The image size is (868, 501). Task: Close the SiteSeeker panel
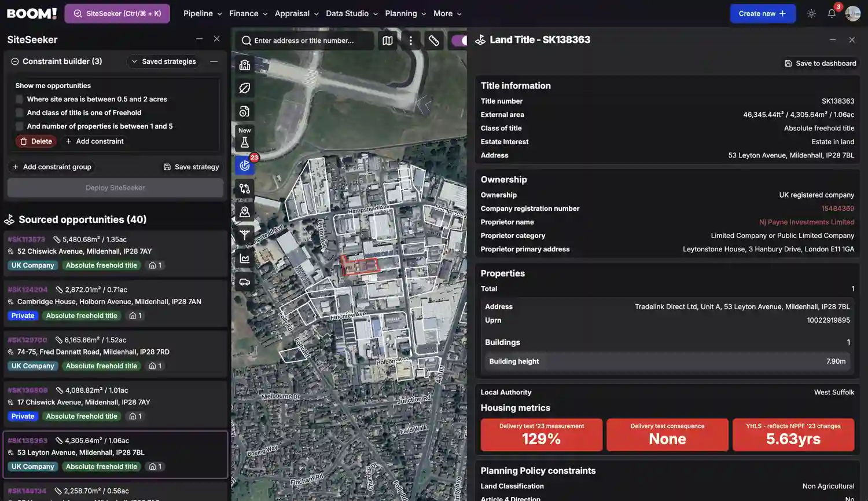pos(216,39)
